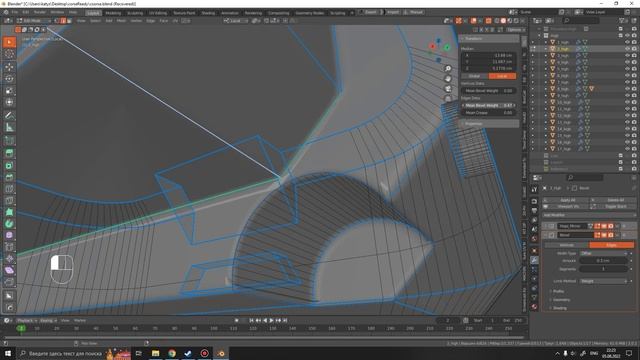Viewport: 640px width, 360px height.
Task: Click the viewport pan hand icon
Action: point(448,78)
